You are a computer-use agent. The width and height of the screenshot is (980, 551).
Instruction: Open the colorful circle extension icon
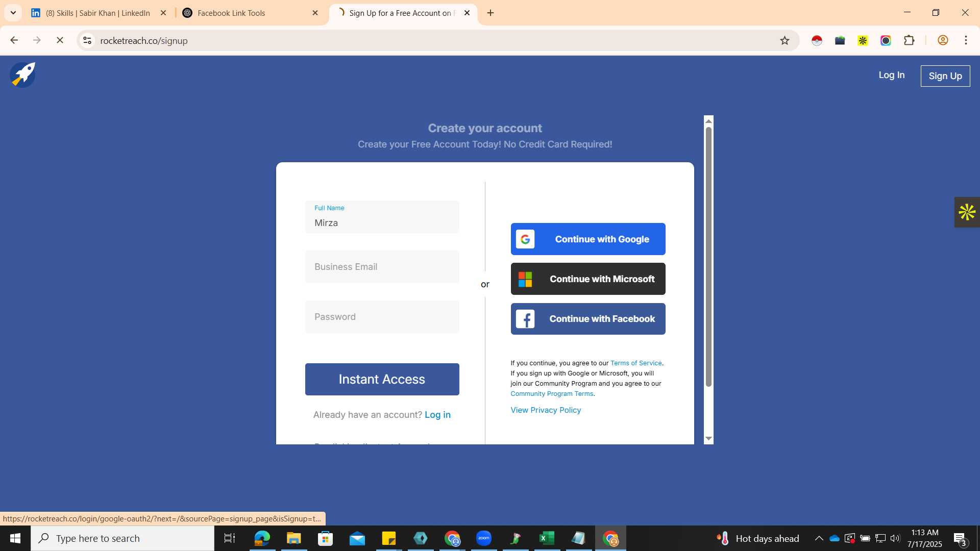point(886,40)
